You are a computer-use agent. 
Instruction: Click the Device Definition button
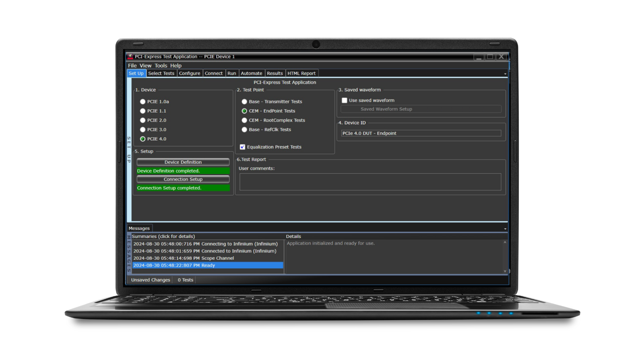coord(183,162)
